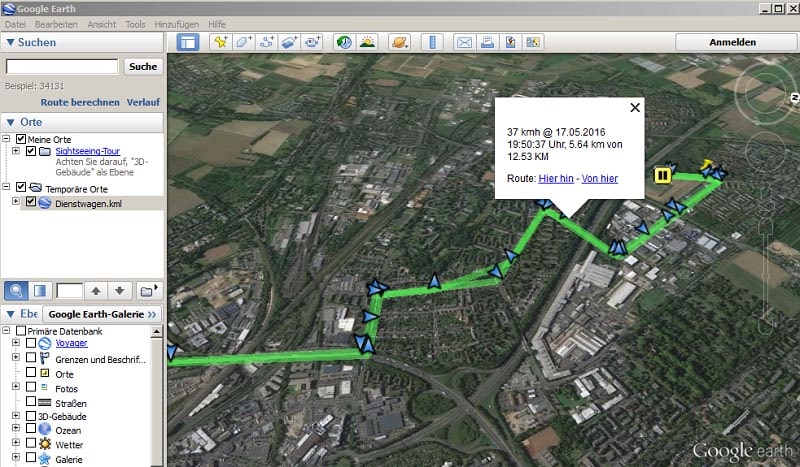800x467 pixels.
Task: Expand the Sightseeing-Tour tree node
Action: pyautogui.click(x=16, y=151)
